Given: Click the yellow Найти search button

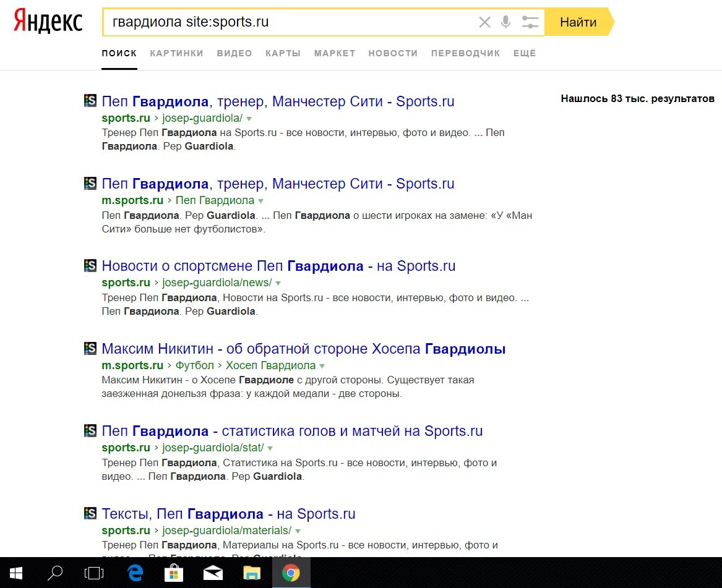Looking at the screenshot, I should [x=578, y=22].
